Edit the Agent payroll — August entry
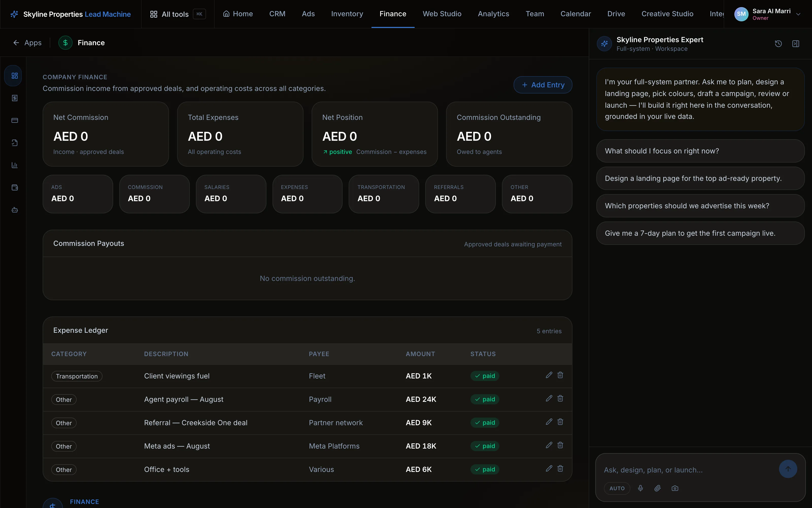812x508 pixels. (x=549, y=399)
